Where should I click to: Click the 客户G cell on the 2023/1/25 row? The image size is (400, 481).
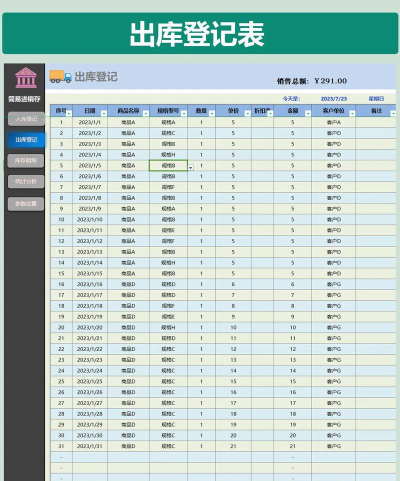(334, 381)
